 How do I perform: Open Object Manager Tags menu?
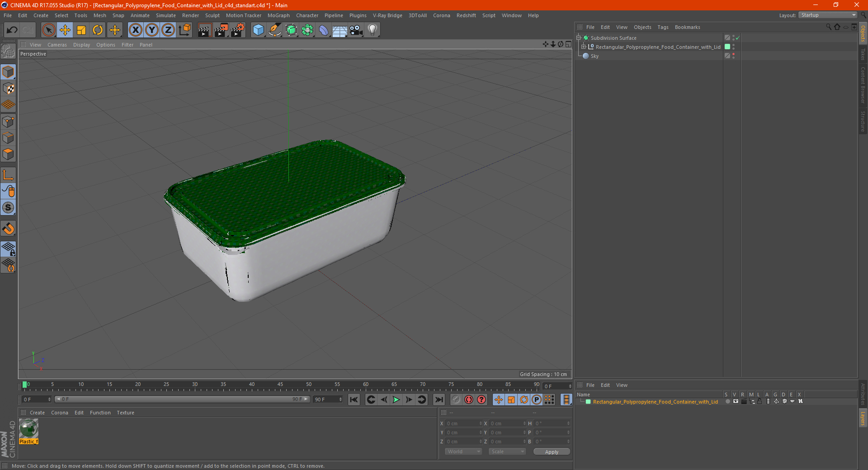click(x=663, y=27)
